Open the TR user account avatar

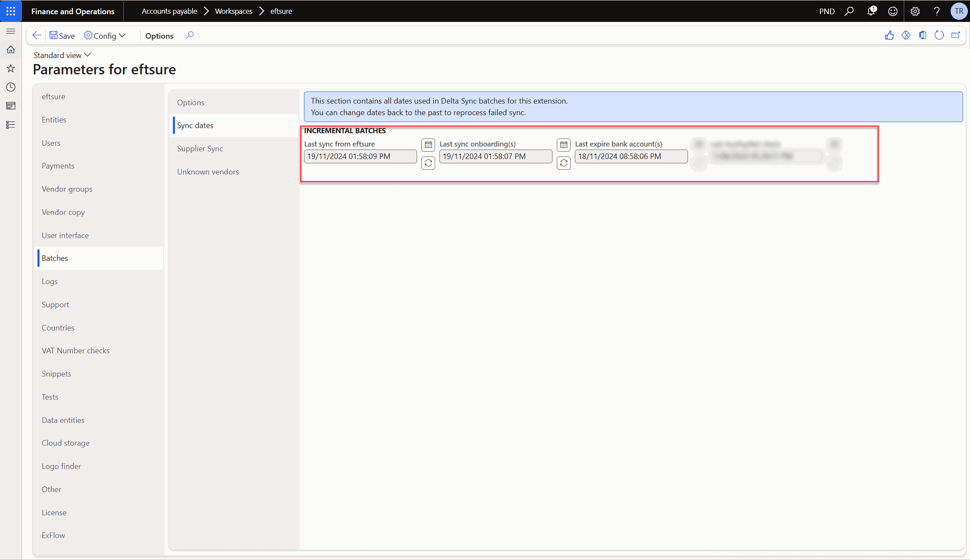click(959, 11)
